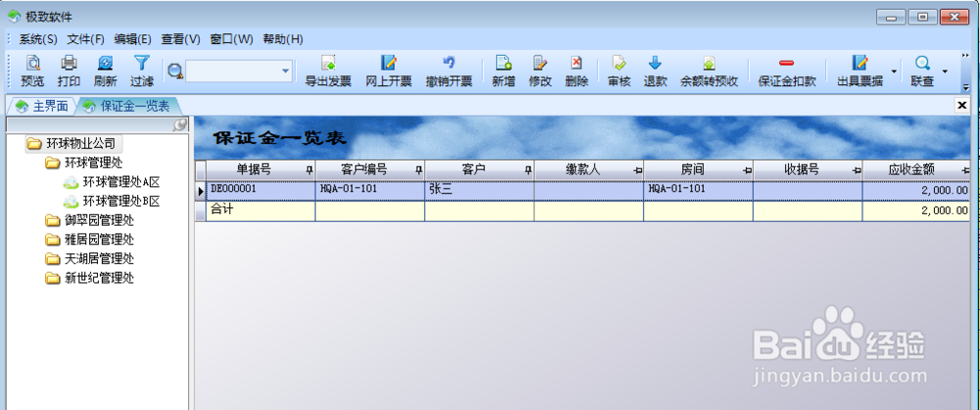The width and height of the screenshot is (980, 410).
Task: Open the toolbar search combo box dropdown
Action: (285, 71)
